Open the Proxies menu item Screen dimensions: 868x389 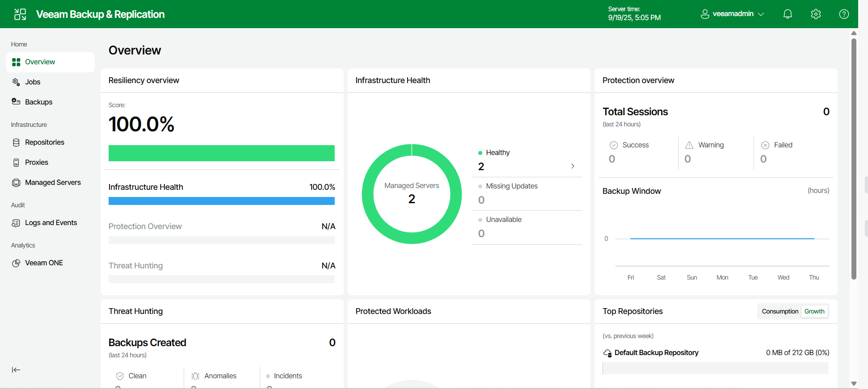click(x=36, y=163)
